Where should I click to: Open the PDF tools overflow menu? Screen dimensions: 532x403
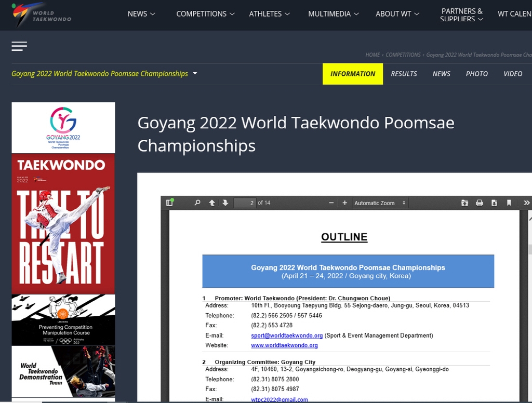coord(526,203)
